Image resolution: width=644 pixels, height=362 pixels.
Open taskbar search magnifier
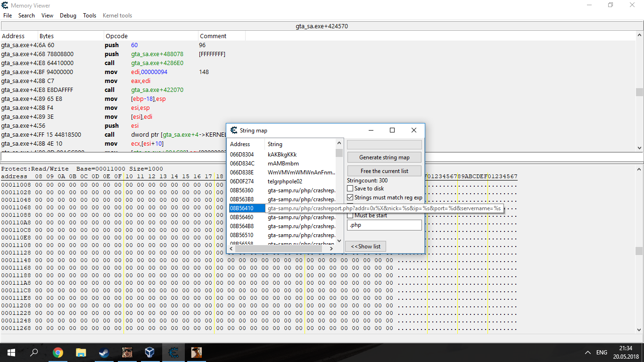click(34, 352)
